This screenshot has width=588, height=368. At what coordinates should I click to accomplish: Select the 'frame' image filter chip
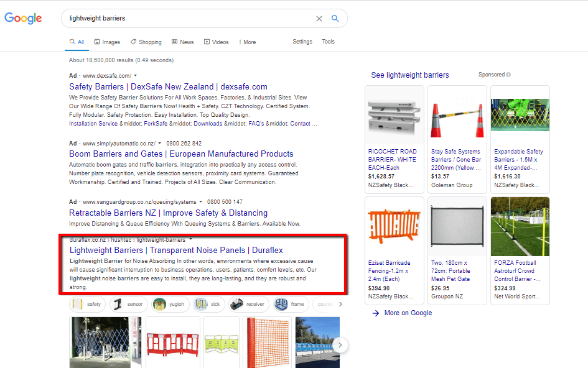(x=291, y=305)
